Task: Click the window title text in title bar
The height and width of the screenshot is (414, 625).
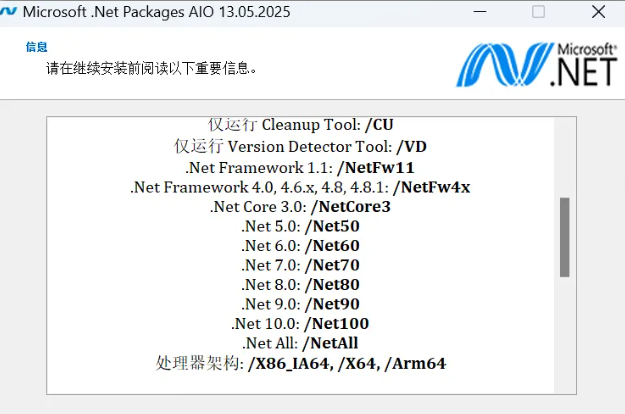Action: (157, 12)
